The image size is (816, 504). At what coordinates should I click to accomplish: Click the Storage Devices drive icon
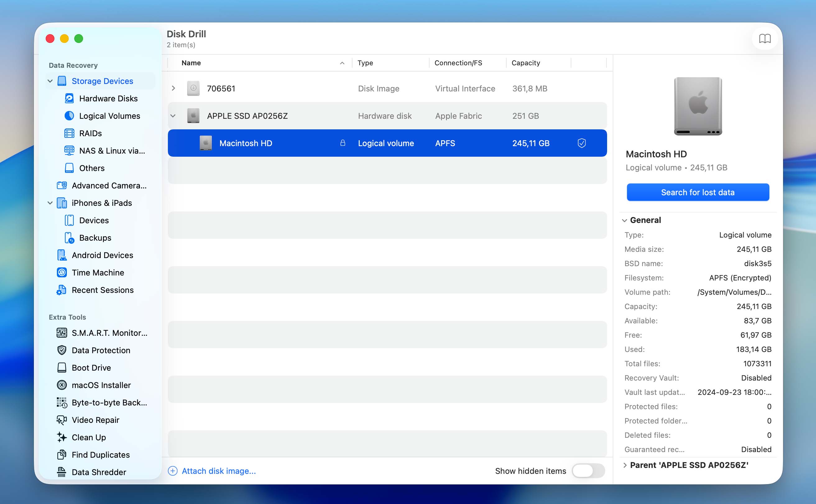(x=62, y=81)
